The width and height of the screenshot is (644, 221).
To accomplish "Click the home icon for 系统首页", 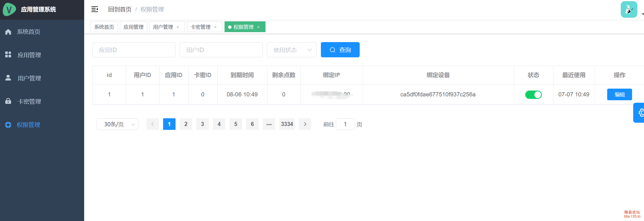I will click(8, 32).
